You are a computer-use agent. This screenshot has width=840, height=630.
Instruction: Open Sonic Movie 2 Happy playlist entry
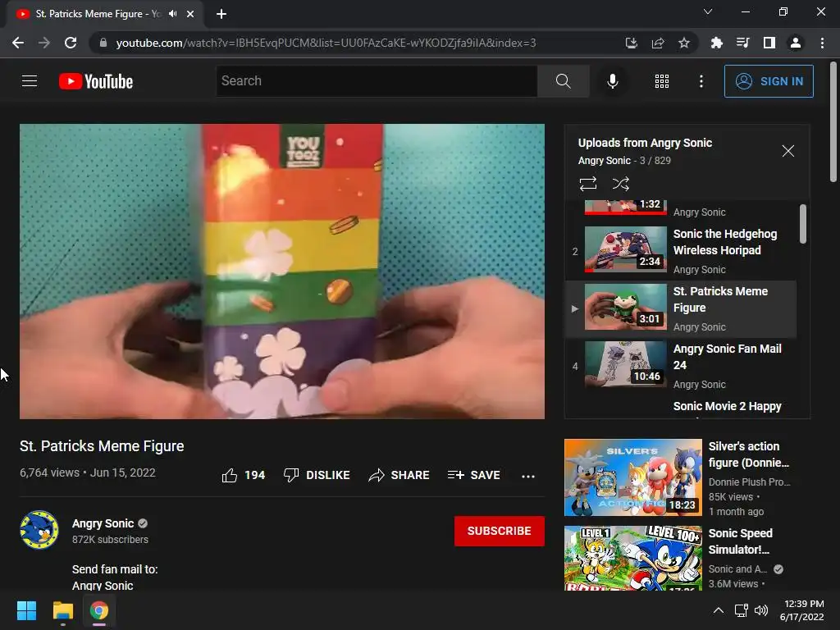(727, 406)
